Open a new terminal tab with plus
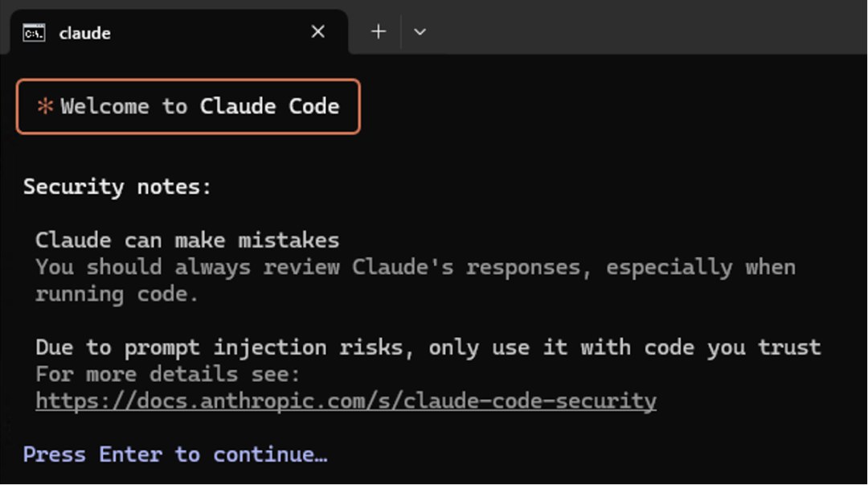This screenshot has height=485, width=868. [379, 32]
